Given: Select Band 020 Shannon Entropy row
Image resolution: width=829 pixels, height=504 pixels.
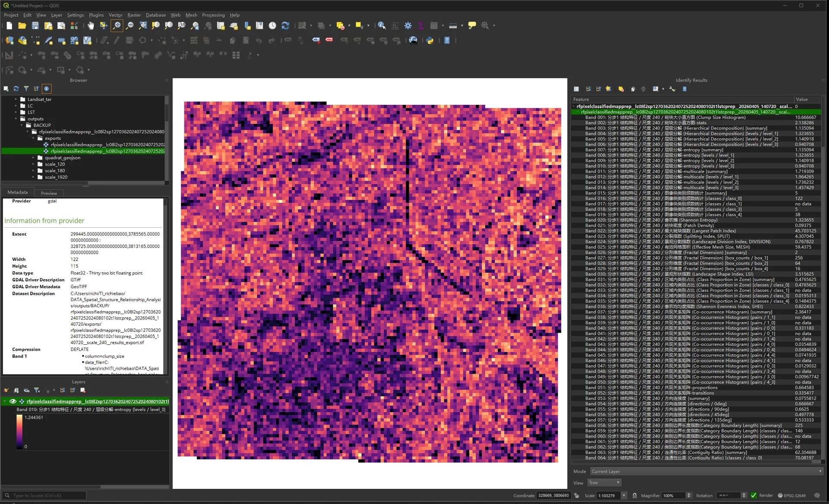Looking at the screenshot, I should click(695, 220).
